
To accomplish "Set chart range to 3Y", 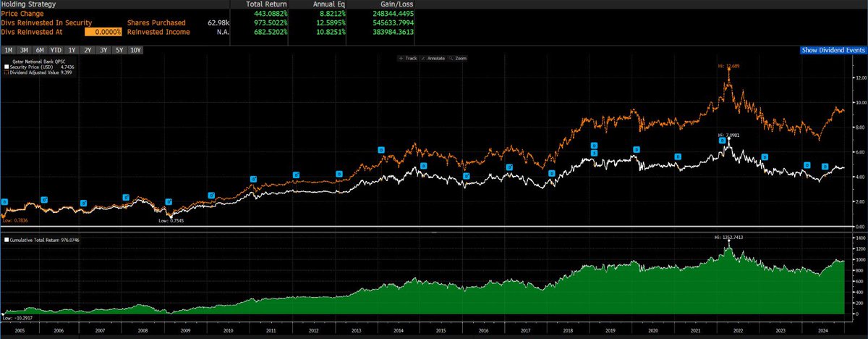I will pyautogui.click(x=103, y=50).
